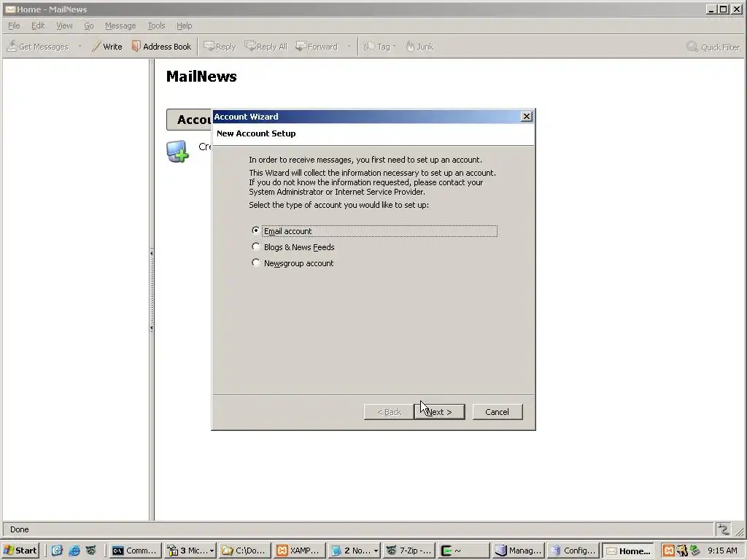747x560 pixels.
Task: Open the Forward dropdown arrow
Action: (x=349, y=46)
